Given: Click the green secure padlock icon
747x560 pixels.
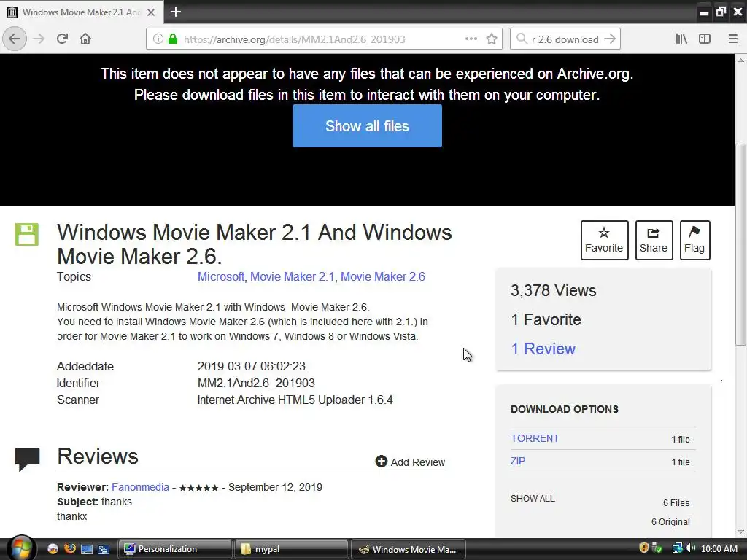Looking at the screenshot, I should [173, 39].
